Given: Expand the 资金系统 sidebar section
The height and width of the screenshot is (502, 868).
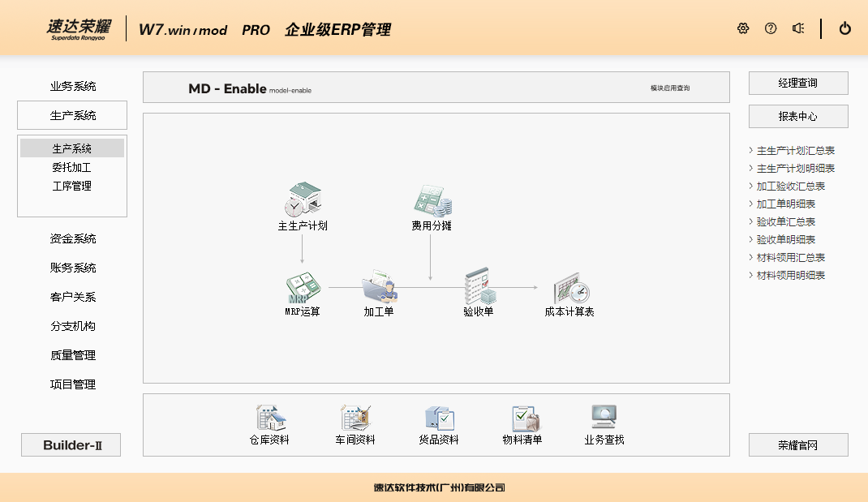Looking at the screenshot, I should pos(73,238).
